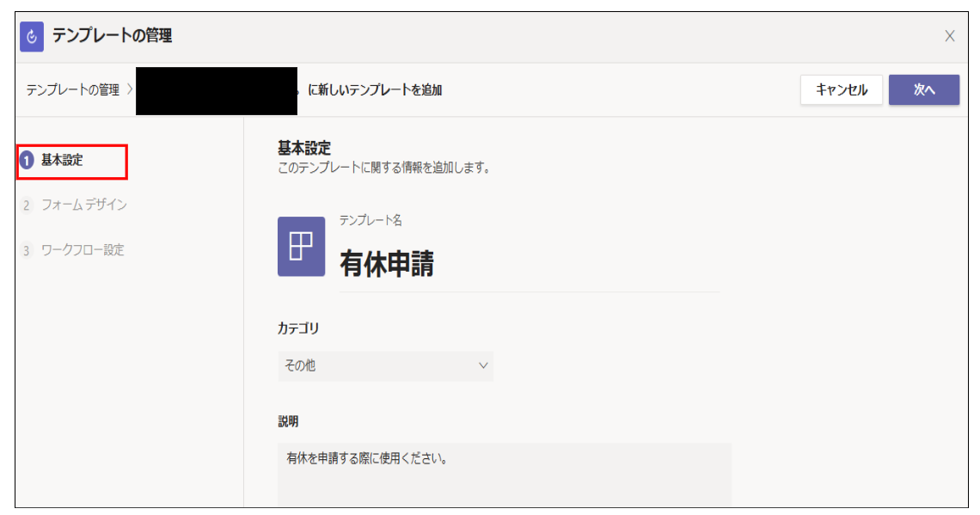Viewport: 980px width, 515px height.
Task: Select step 3 ワークフロー設定
Action: 72,250
